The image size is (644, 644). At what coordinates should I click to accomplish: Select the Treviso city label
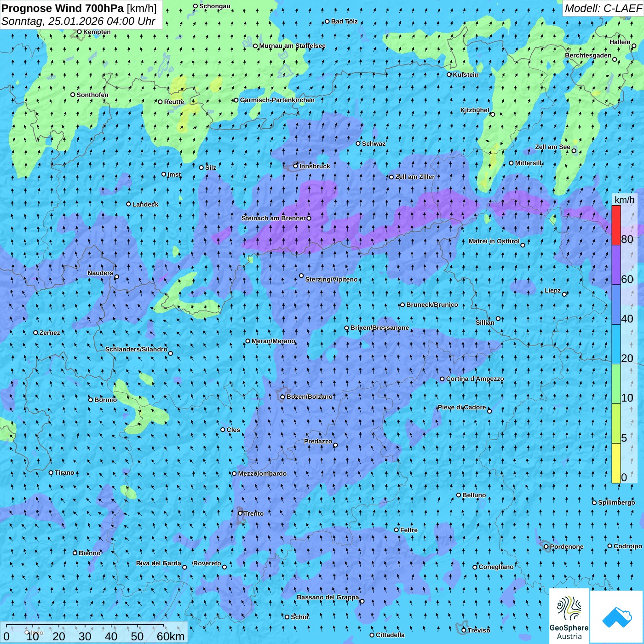pyautogui.click(x=479, y=630)
